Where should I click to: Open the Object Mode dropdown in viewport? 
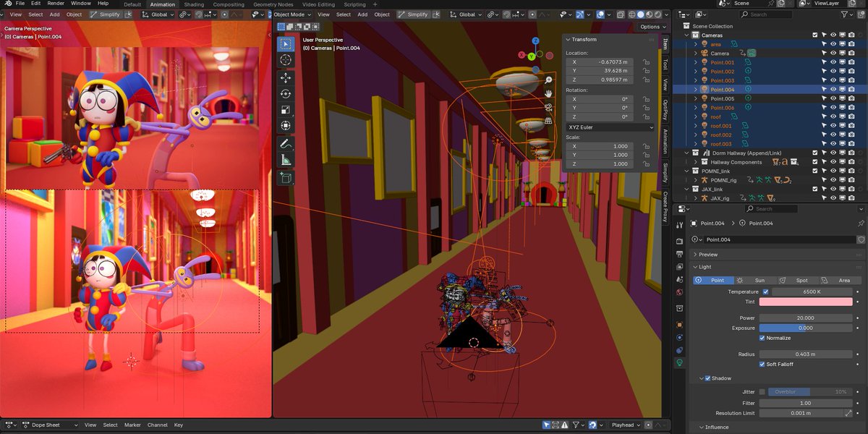click(294, 14)
